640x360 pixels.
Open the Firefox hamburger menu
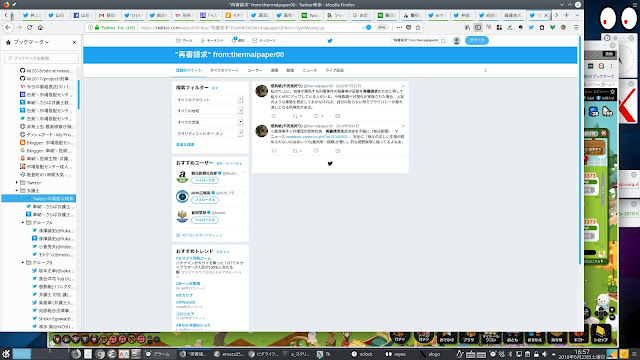pos(576,27)
